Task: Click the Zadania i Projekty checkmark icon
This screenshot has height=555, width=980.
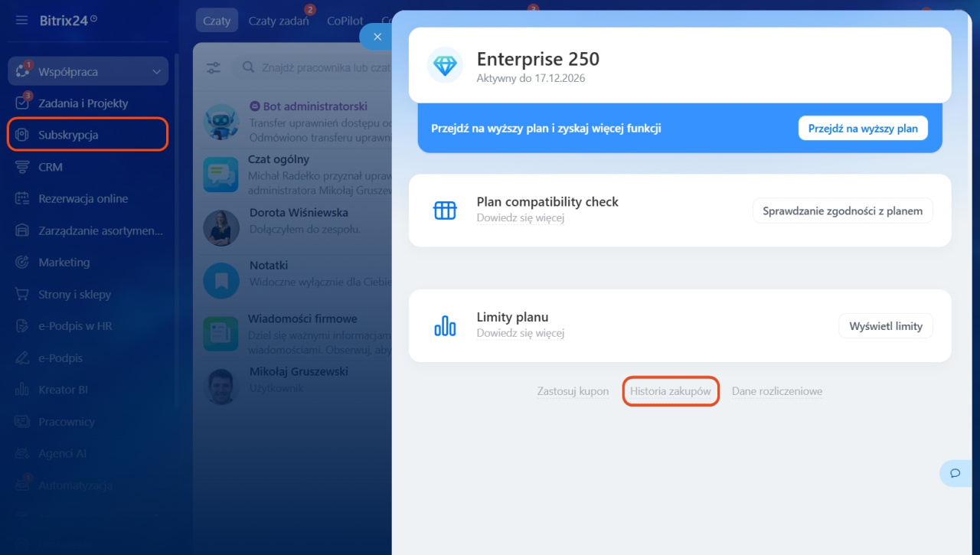Action: tap(22, 103)
